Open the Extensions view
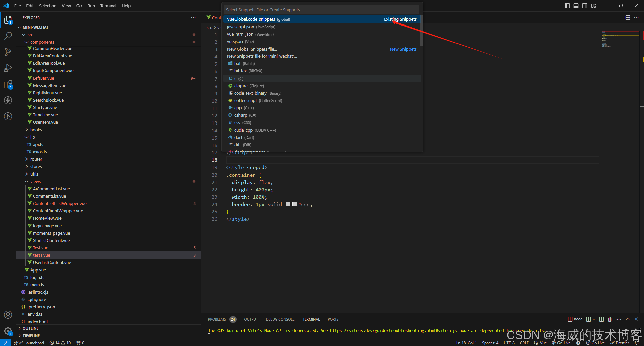The height and width of the screenshot is (346, 644). tap(8, 84)
